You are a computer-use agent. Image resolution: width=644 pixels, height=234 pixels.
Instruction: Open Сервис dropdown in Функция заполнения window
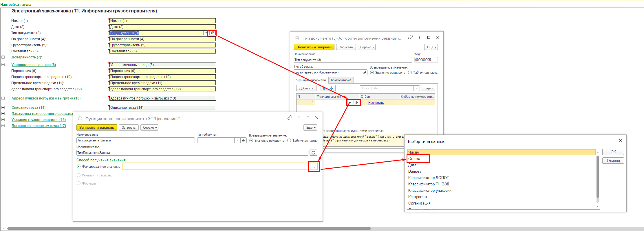pyautogui.click(x=149, y=128)
